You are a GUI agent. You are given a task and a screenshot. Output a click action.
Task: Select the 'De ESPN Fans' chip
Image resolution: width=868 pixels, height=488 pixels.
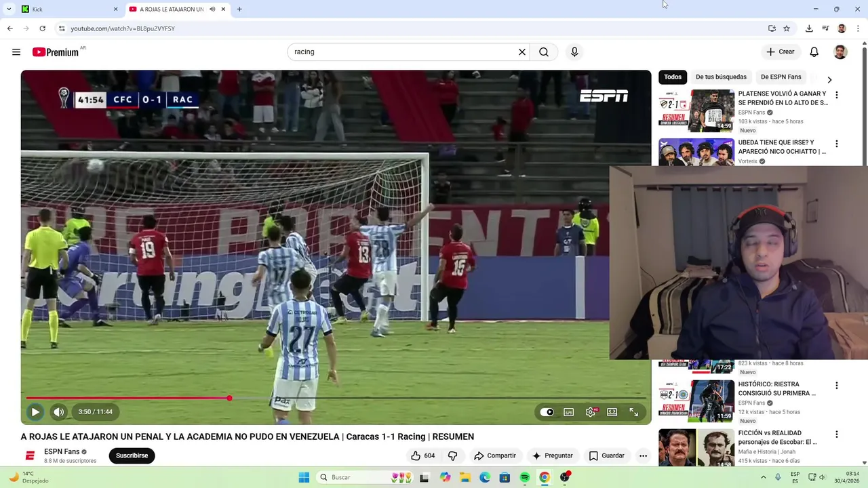coord(781,77)
